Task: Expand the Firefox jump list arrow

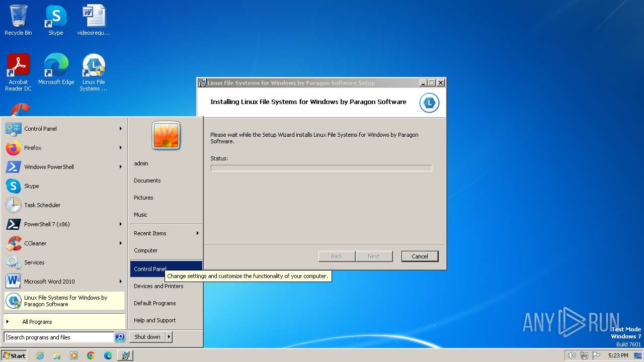Action: (x=121, y=148)
